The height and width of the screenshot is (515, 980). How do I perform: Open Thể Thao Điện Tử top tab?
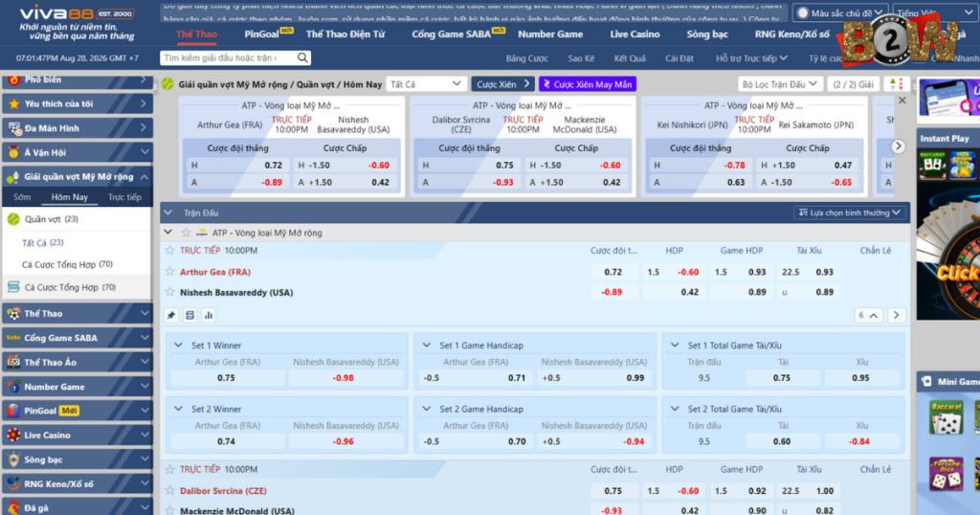[345, 34]
